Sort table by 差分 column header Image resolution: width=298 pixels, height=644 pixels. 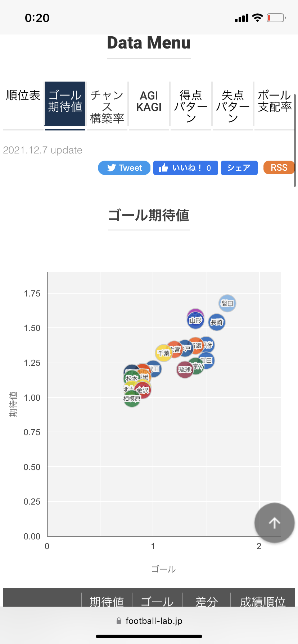pos(207,601)
